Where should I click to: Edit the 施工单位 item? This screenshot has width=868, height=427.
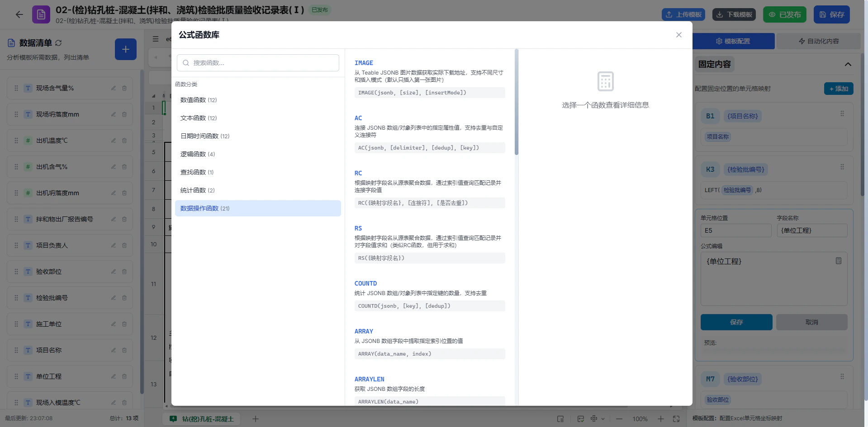114,324
